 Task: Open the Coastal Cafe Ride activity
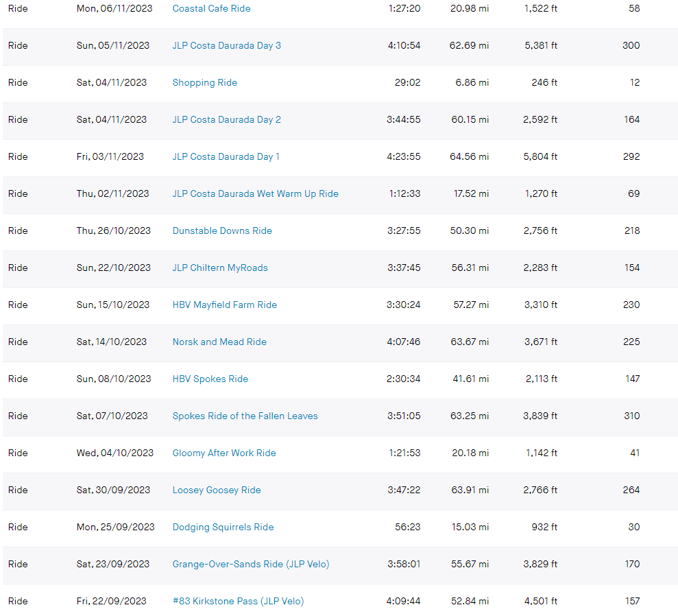(211, 9)
